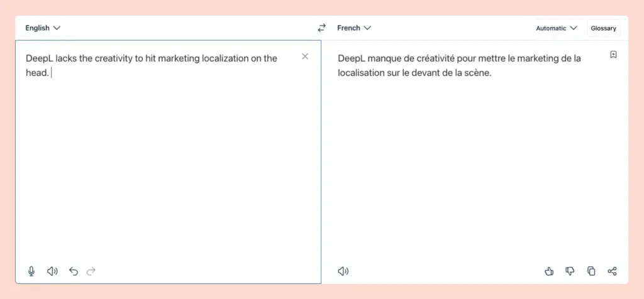Listen to the English source text
644x299 pixels.
coord(52,271)
